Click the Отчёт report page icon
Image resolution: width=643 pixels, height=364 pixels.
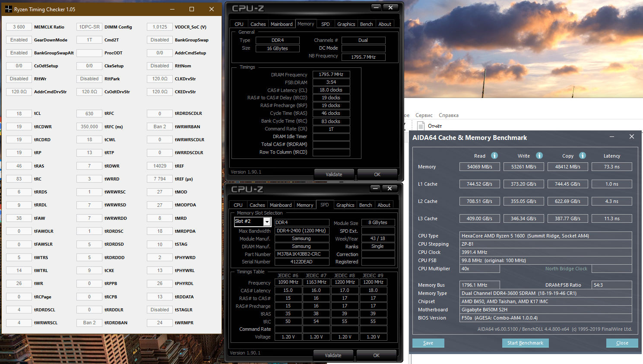coord(421,126)
